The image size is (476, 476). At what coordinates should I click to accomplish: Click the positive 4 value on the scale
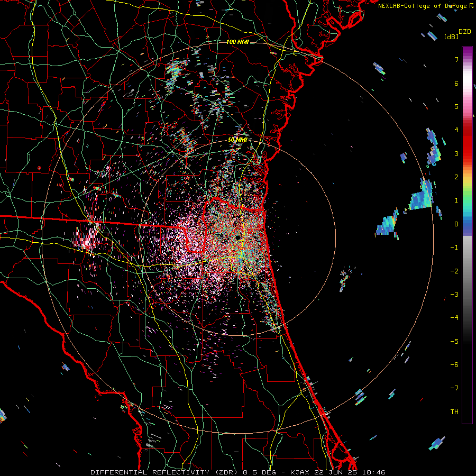coord(456,130)
